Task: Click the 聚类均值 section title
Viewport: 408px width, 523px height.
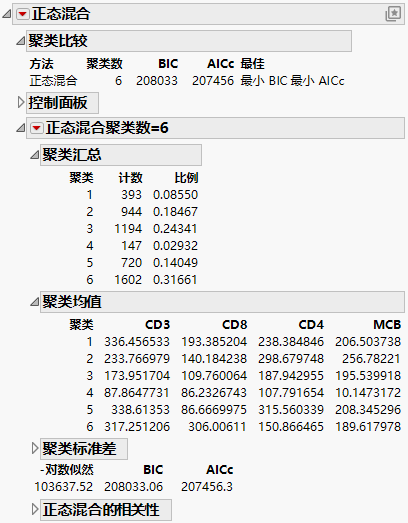Action: pyautogui.click(x=72, y=302)
